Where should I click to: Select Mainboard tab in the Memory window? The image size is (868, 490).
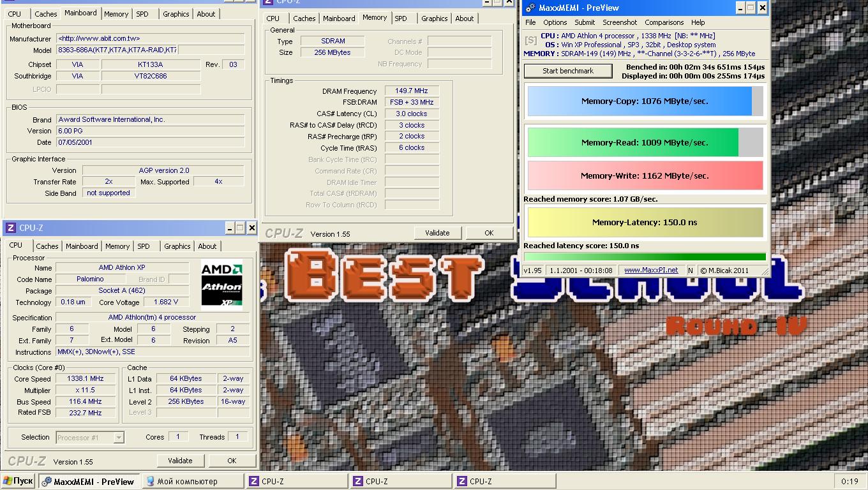tap(339, 19)
